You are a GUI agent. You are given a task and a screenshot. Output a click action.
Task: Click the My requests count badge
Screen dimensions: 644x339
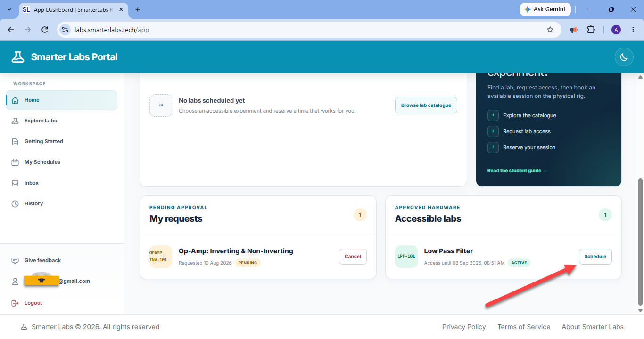[x=360, y=215]
